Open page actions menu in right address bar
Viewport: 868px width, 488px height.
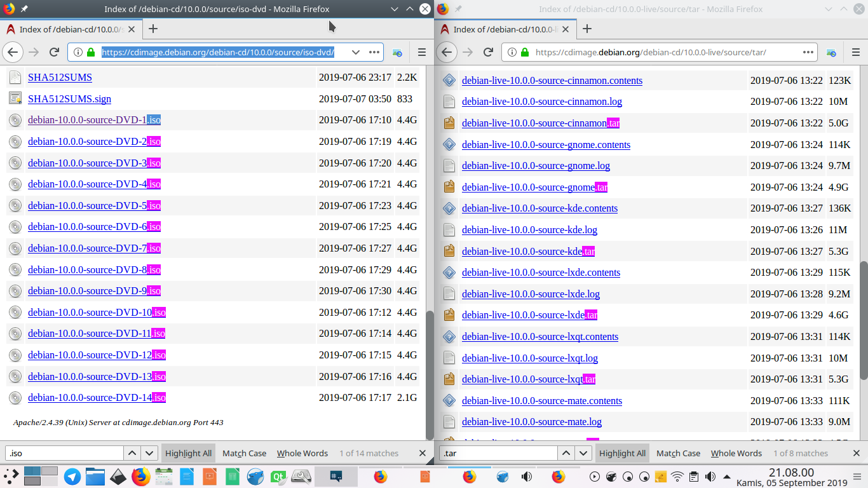tap(808, 52)
